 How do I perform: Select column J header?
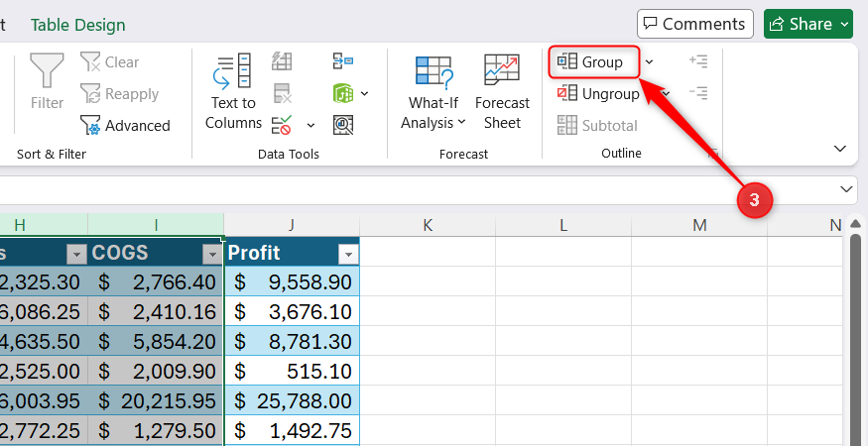click(292, 225)
